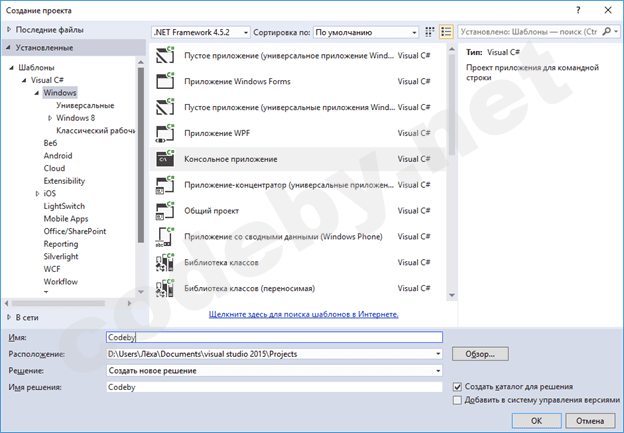Click the online template search link
624x433 pixels.
303,314
